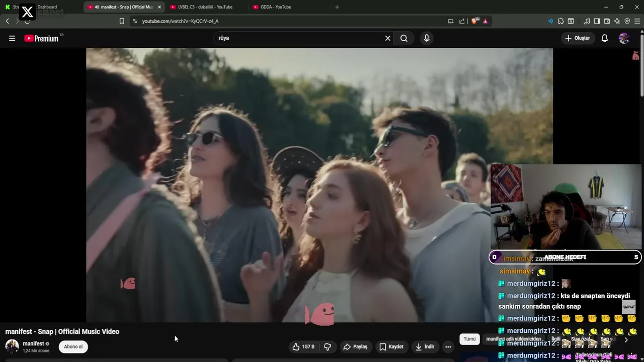
Task: Download video with İndir button
Action: 425,347
